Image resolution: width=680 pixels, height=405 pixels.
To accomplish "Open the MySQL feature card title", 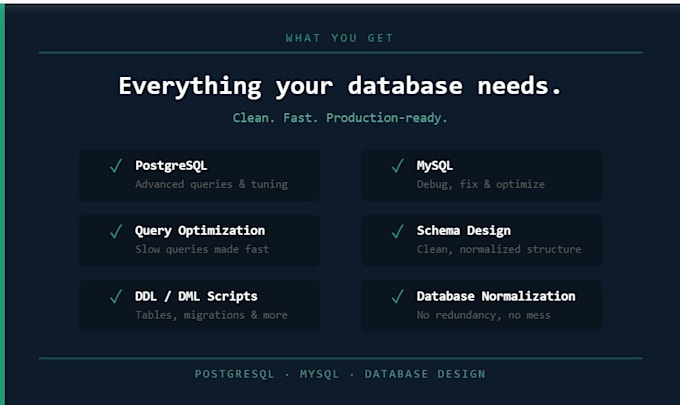I will (x=435, y=166).
